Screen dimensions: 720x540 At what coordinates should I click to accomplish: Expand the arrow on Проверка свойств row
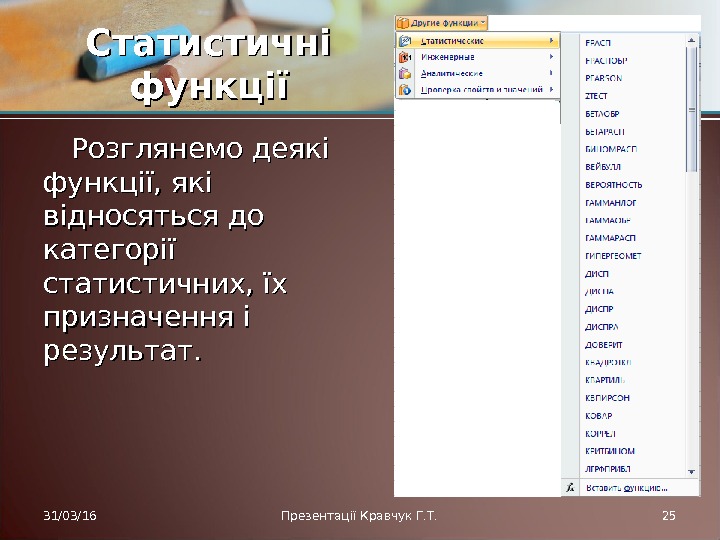coord(551,90)
